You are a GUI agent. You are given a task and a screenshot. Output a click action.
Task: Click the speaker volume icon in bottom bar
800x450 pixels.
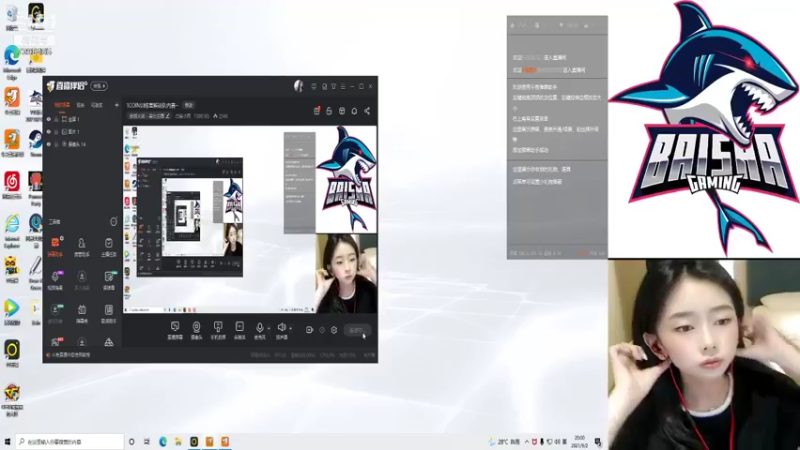pos(281,328)
